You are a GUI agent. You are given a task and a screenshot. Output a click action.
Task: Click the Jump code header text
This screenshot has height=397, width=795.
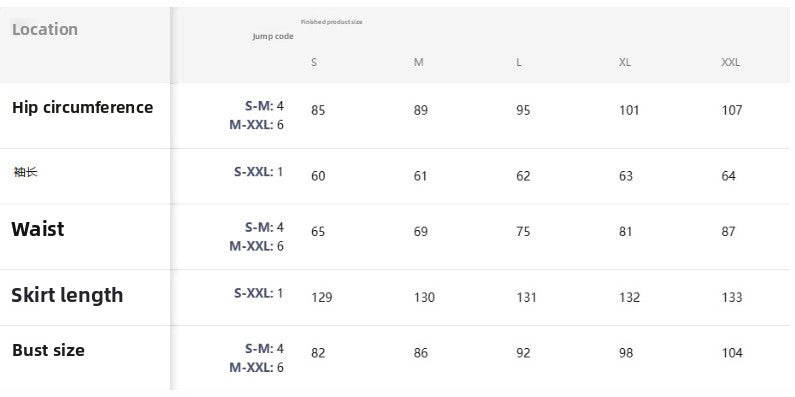tap(273, 37)
